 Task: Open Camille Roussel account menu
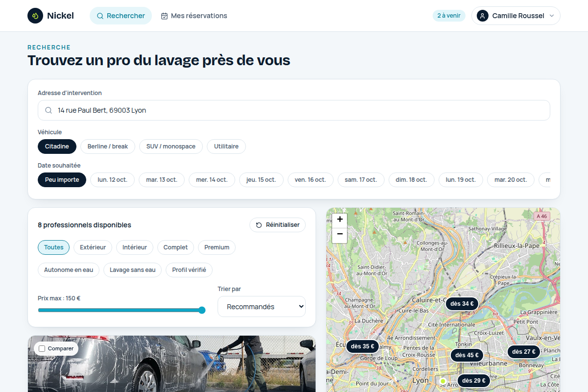(516, 16)
